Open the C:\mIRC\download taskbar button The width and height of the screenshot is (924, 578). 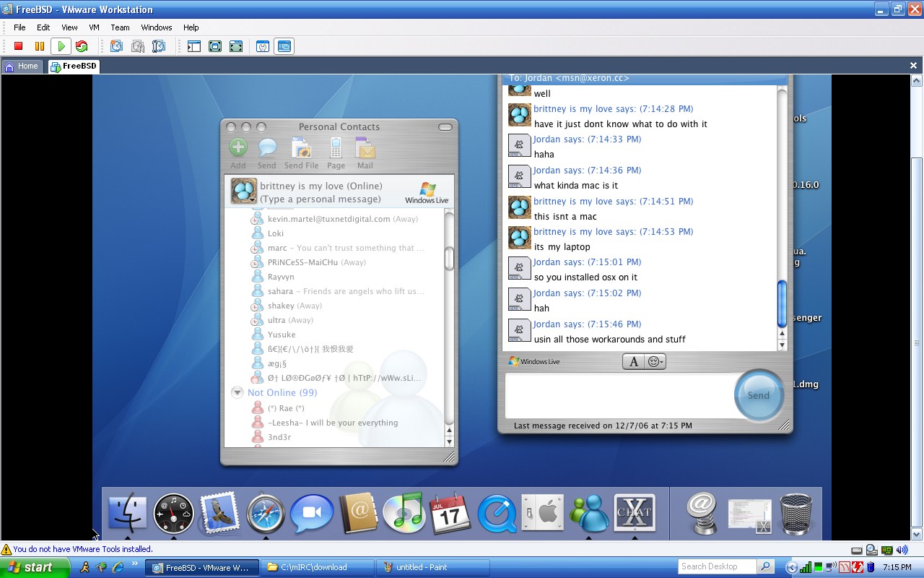tap(318, 567)
